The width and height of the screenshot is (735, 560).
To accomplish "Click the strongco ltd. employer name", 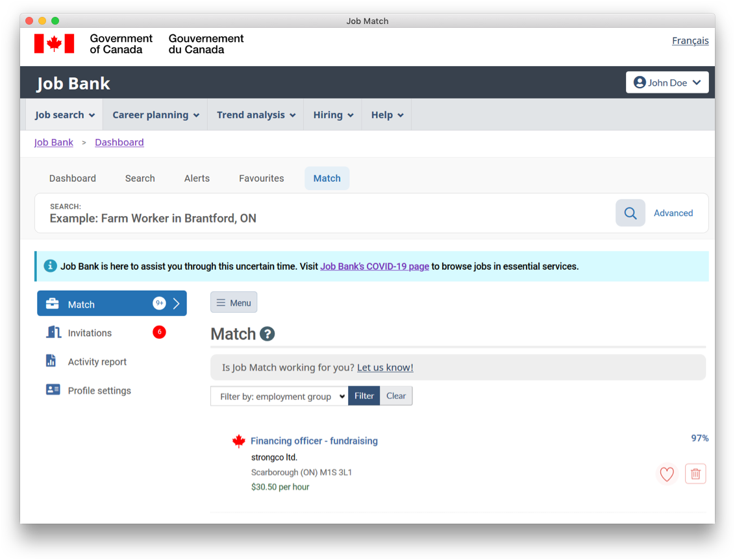I will pyautogui.click(x=274, y=457).
